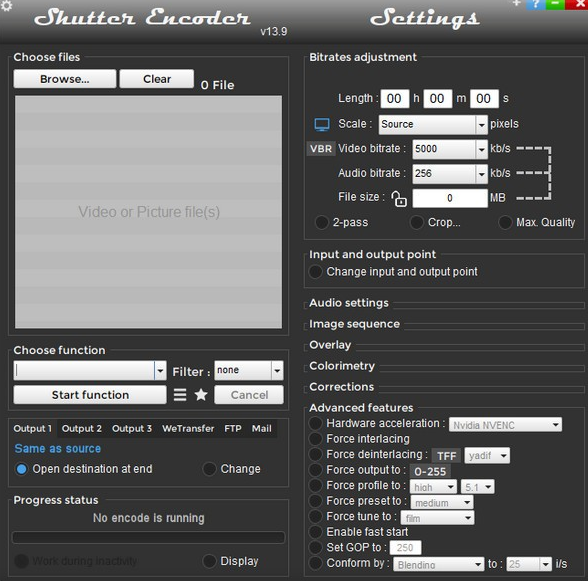Switch to the Mail tab
This screenshot has height=581, width=588.
click(x=261, y=428)
